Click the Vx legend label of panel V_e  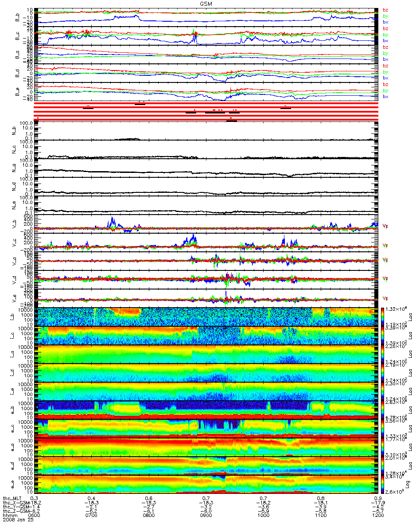pos(385,298)
